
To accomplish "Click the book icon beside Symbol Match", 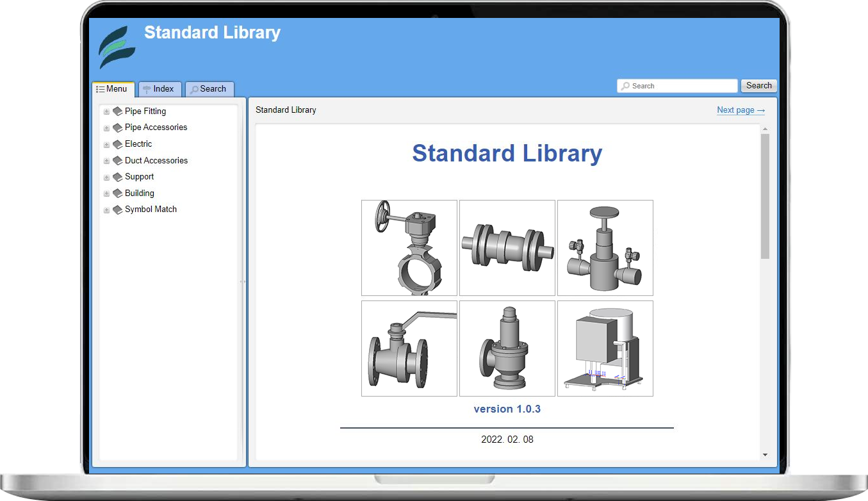I will (117, 209).
